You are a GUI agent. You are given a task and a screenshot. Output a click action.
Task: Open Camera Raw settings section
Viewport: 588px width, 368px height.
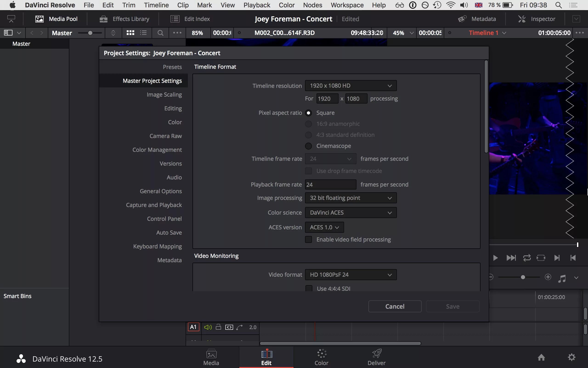(x=165, y=136)
